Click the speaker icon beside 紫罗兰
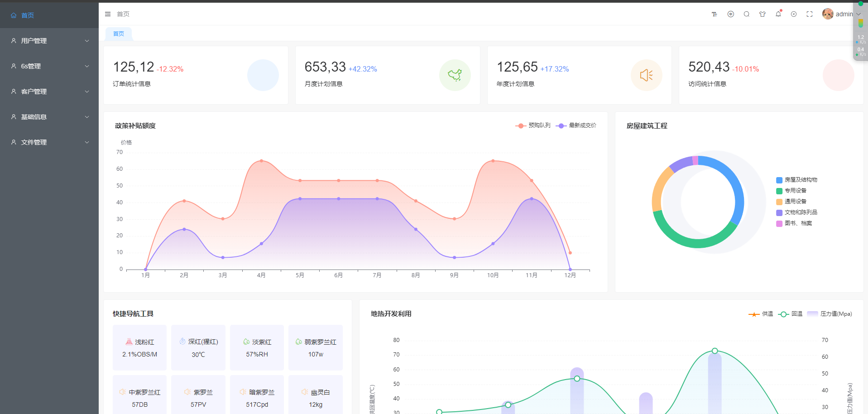The image size is (868, 414). [187, 392]
